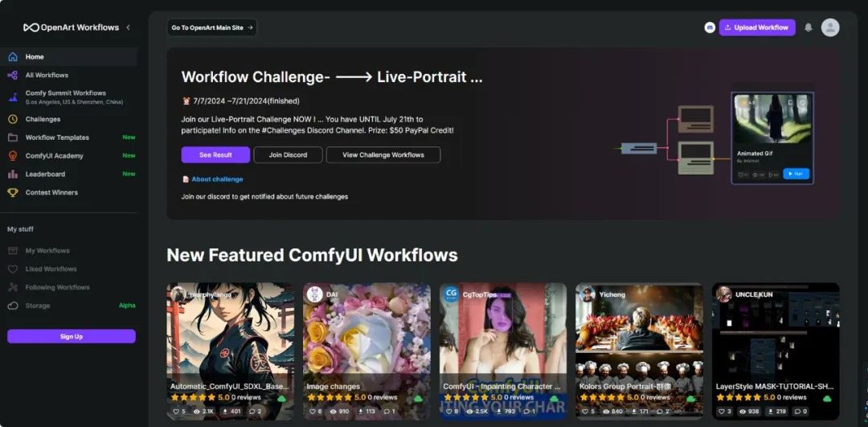Click the star rating on Image changes card
The width and height of the screenshot is (868, 427).
coord(330,397)
